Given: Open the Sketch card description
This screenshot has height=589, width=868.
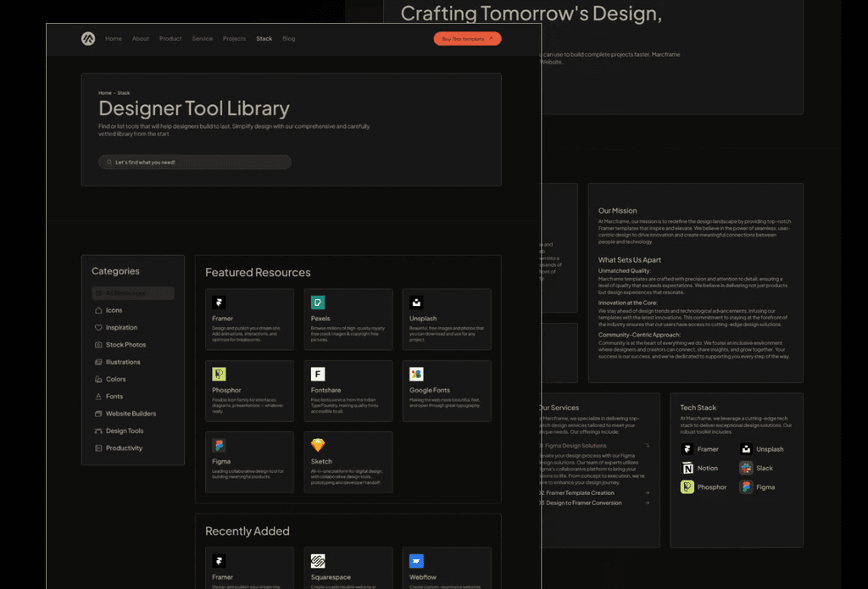Looking at the screenshot, I should click(347, 476).
